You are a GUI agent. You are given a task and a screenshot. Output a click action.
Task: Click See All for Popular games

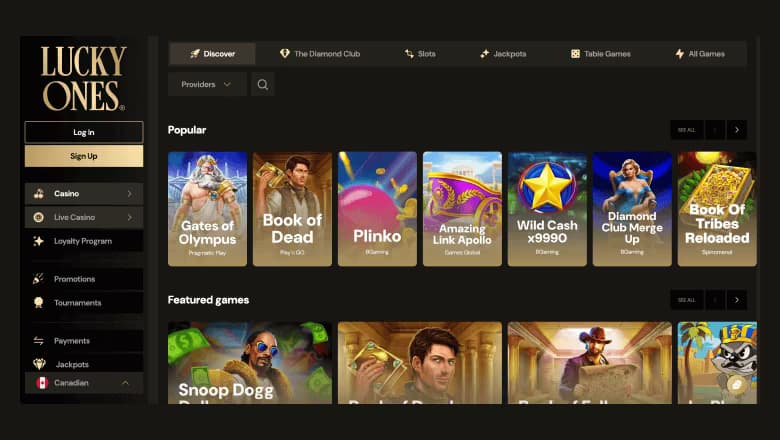coord(686,130)
